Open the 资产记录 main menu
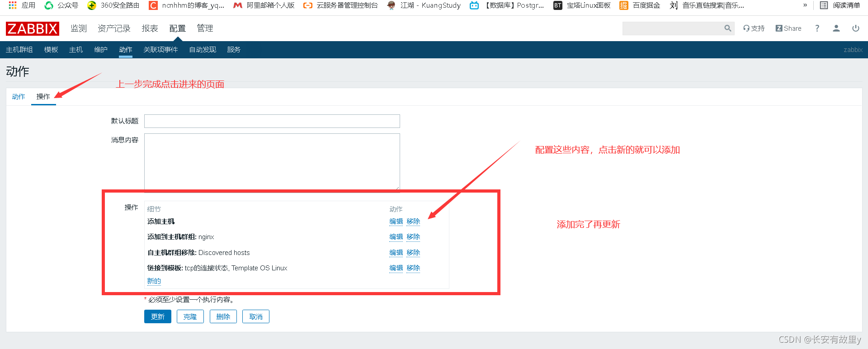 click(114, 28)
